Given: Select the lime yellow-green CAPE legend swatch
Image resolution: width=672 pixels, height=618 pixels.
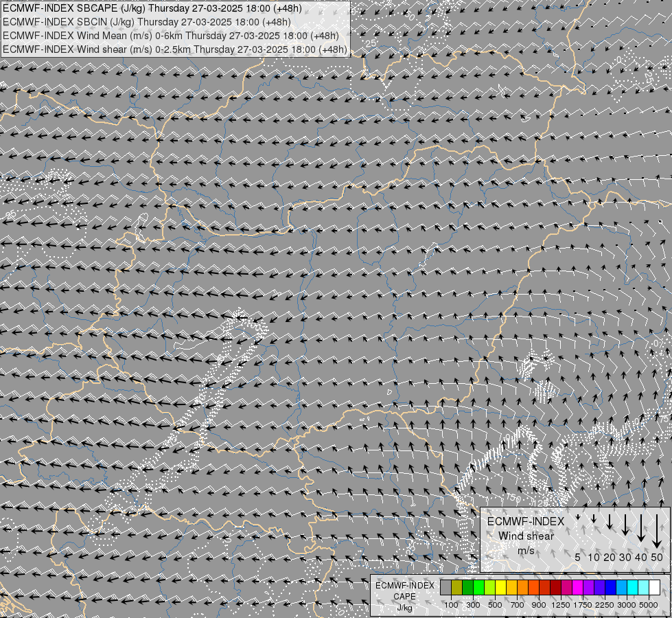Looking at the screenshot, I should [x=490, y=587].
